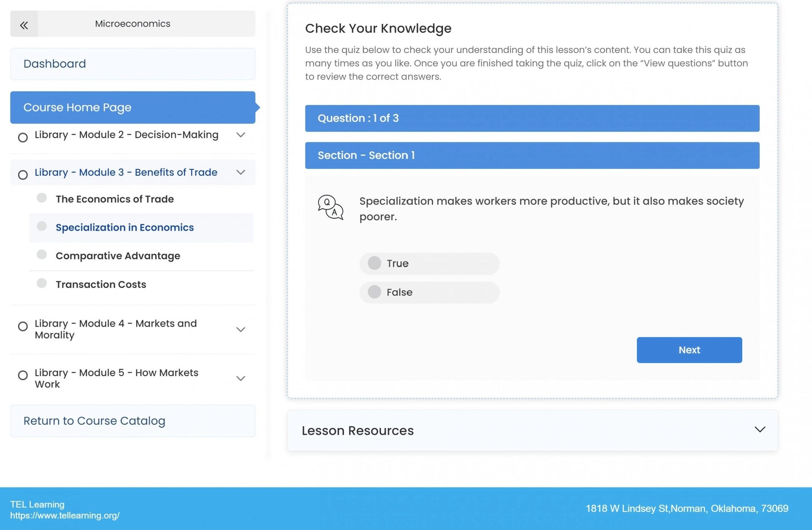
Task: Go to Course Home Page
Action: point(133,107)
